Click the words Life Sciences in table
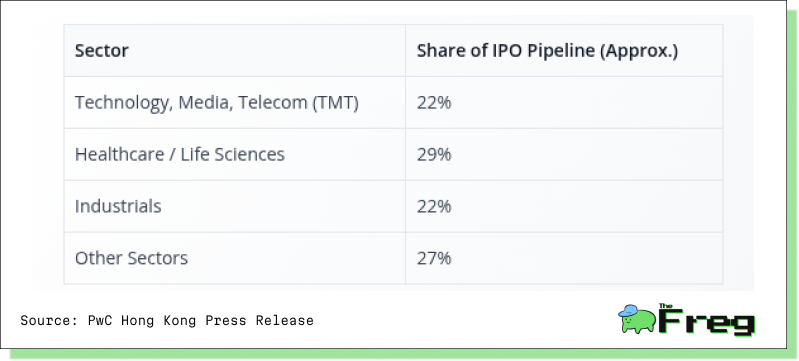 point(232,154)
